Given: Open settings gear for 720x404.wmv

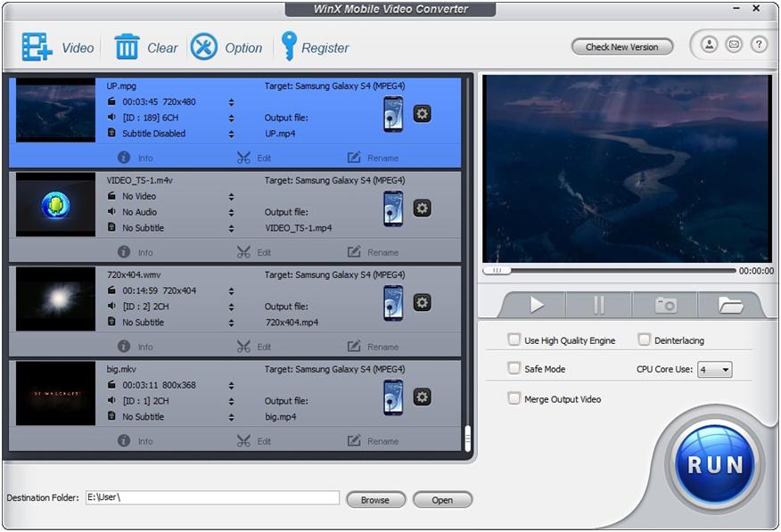Looking at the screenshot, I should [422, 303].
